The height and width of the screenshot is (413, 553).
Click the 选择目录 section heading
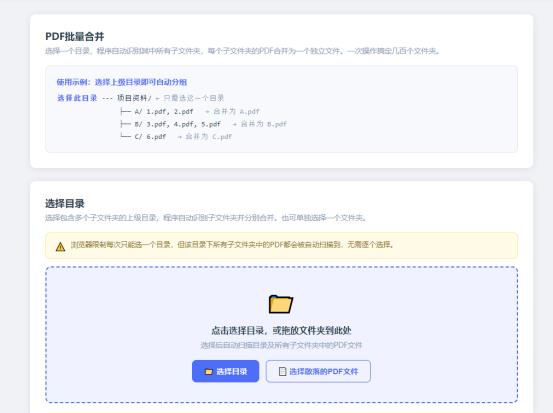click(x=65, y=203)
